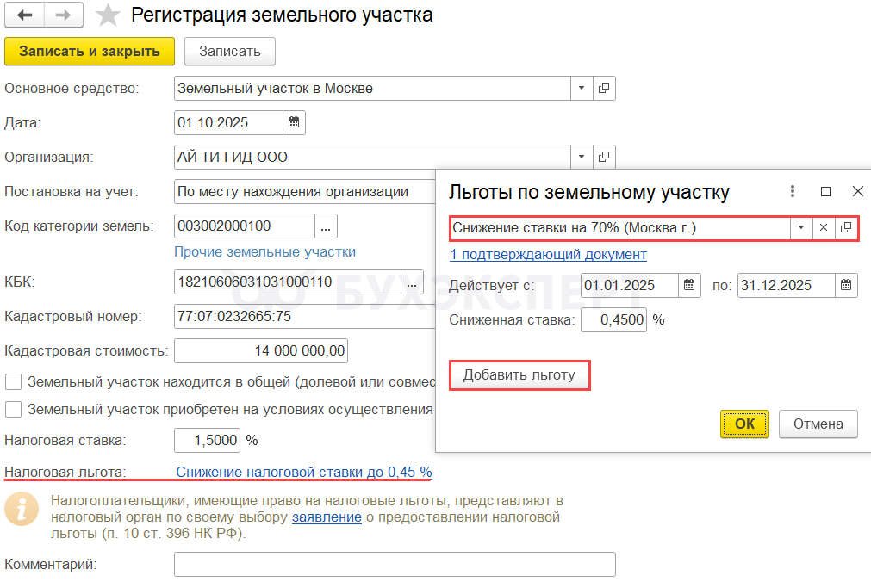Add form to favorites with star icon
The height and width of the screenshot is (588, 871).
pyautogui.click(x=108, y=15)
